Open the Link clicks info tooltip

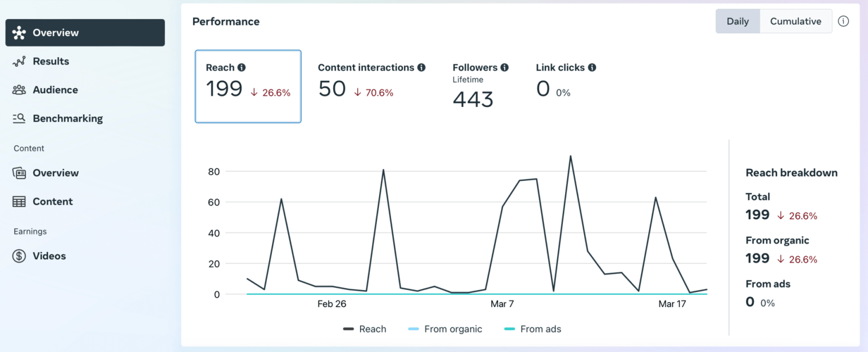pyautogui.click(x=592, y=67)
